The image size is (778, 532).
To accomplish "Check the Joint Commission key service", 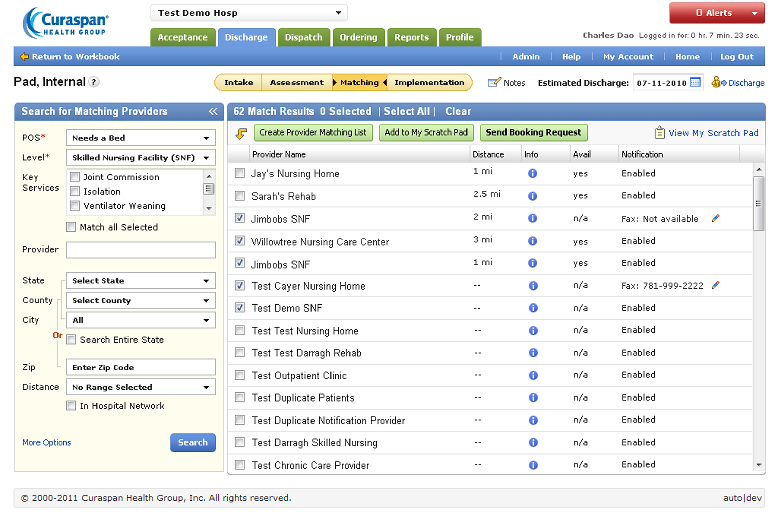I will click(x=75, y=177).
